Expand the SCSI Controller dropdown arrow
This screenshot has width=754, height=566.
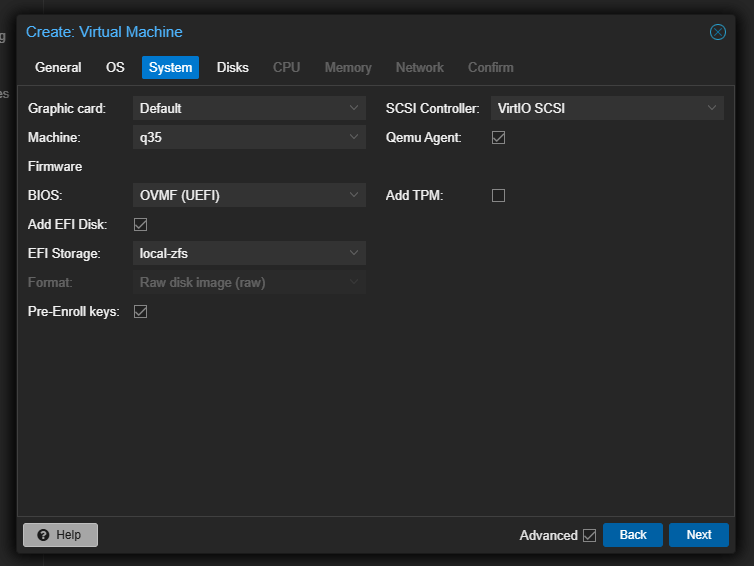(712, 108)
